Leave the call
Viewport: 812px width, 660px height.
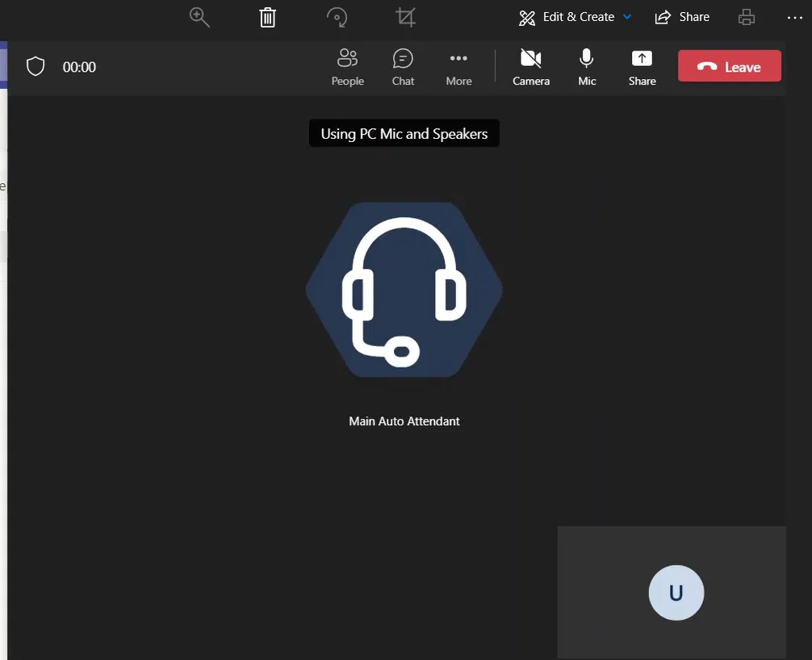tap(729, 66)
